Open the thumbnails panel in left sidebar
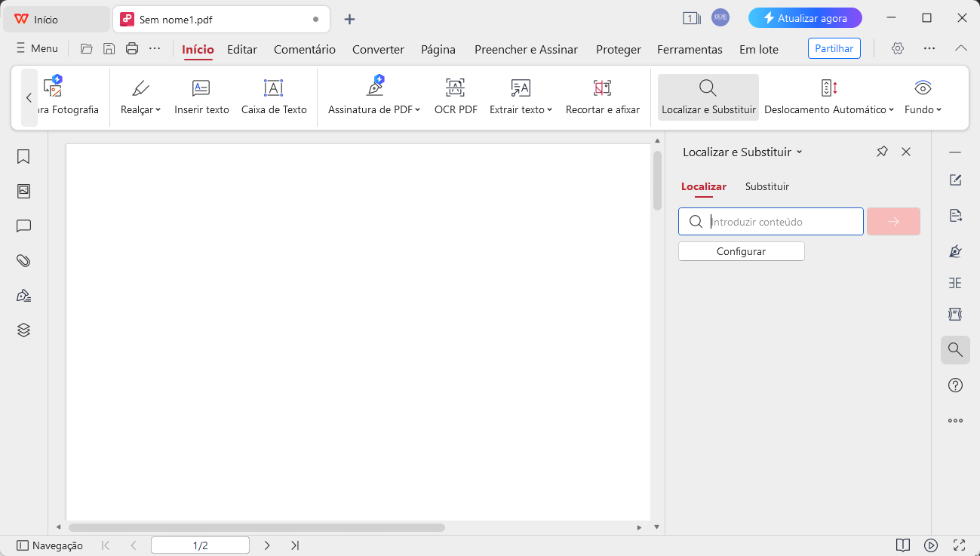Screen dimensions: 980x556 click(x=23, y=191)
